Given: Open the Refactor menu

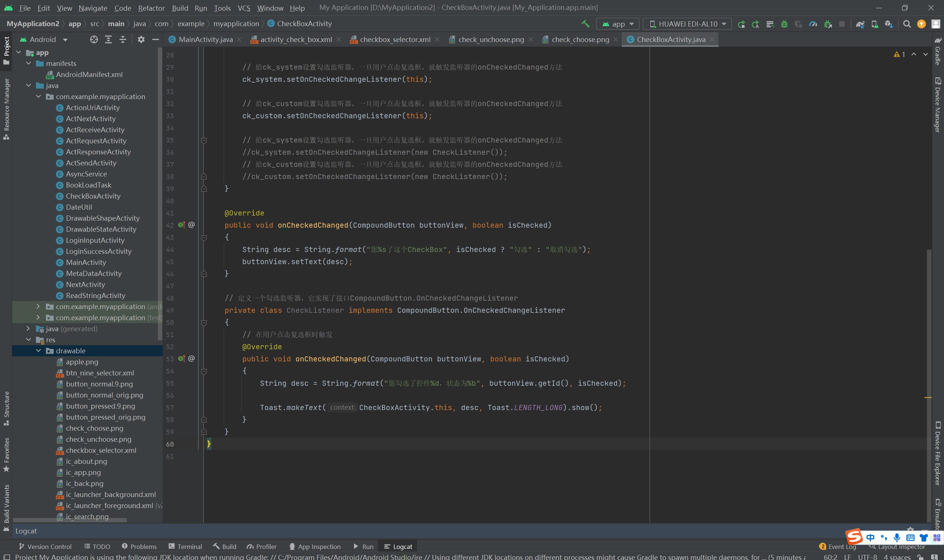Looking at the screenshot, I should click(151, 8).
